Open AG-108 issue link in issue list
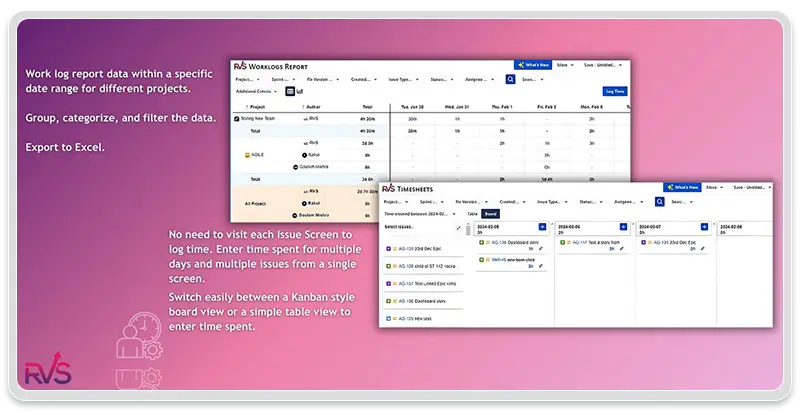This screenshot has width=800, height=415. coord(406,266)
